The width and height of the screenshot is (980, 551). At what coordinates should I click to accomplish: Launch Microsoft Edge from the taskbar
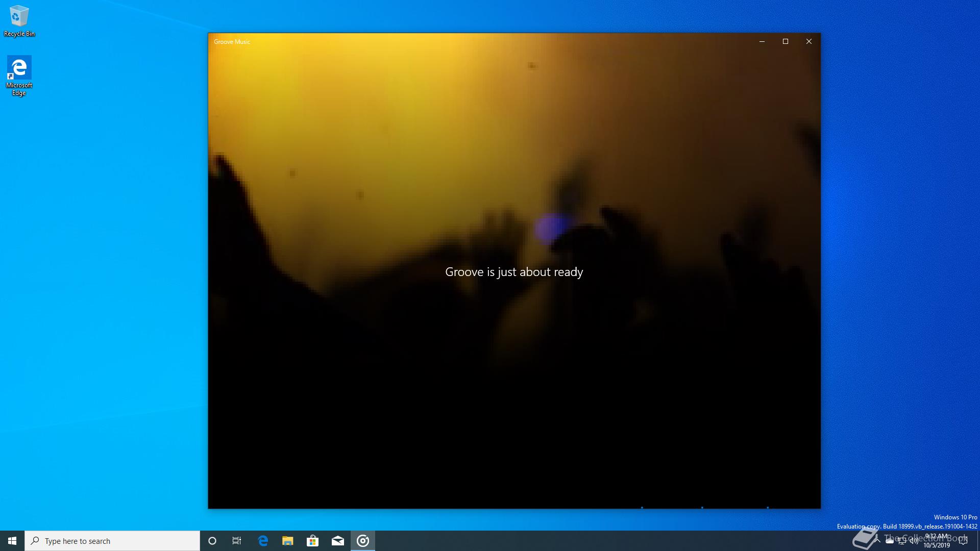point(263,541)
